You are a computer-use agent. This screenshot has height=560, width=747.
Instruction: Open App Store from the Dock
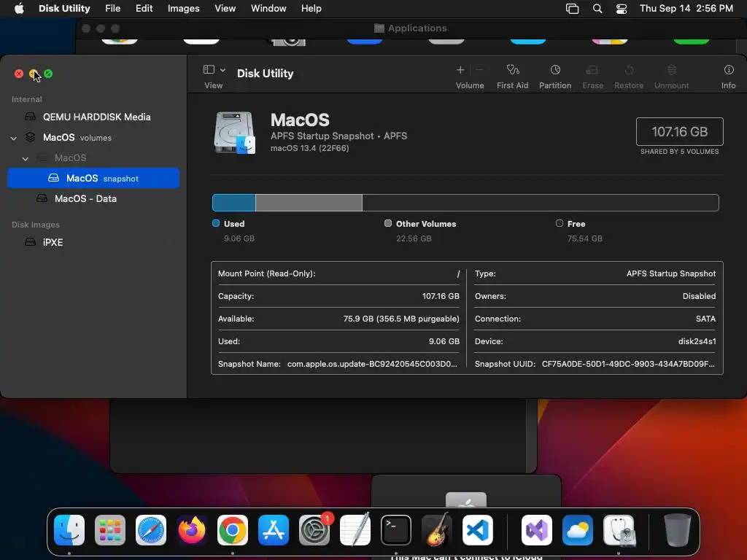(274, 530)
